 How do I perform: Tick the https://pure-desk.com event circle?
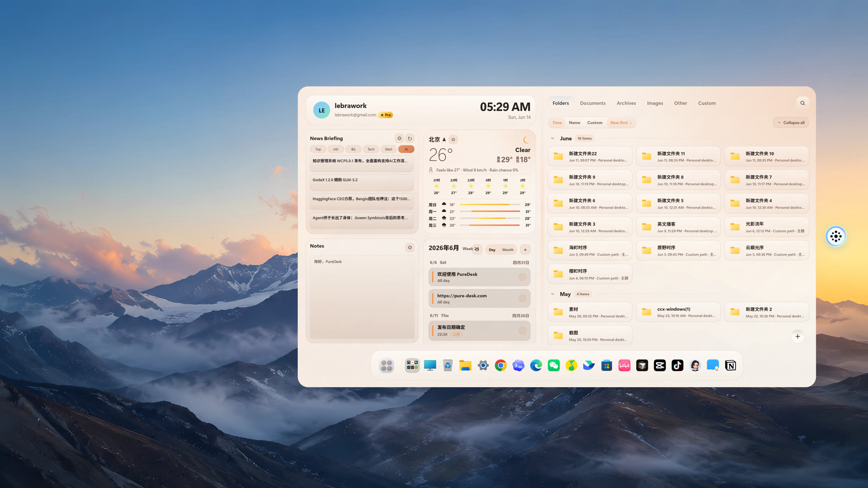pos(522,298)
